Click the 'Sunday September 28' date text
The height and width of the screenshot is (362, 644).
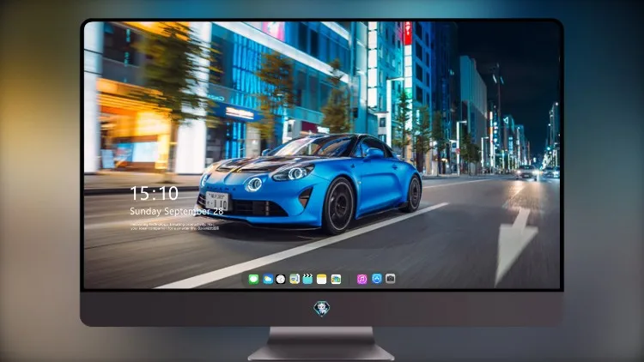[177, 211]
